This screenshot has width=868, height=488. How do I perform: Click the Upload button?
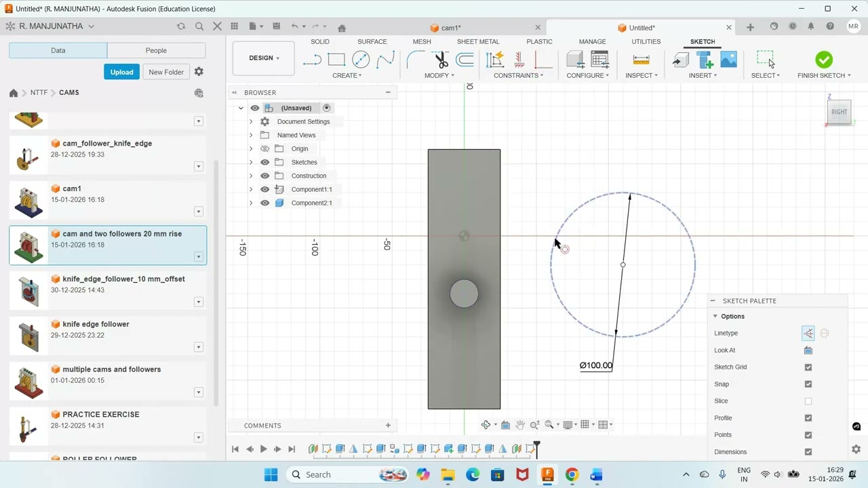[x=122, y=72]
